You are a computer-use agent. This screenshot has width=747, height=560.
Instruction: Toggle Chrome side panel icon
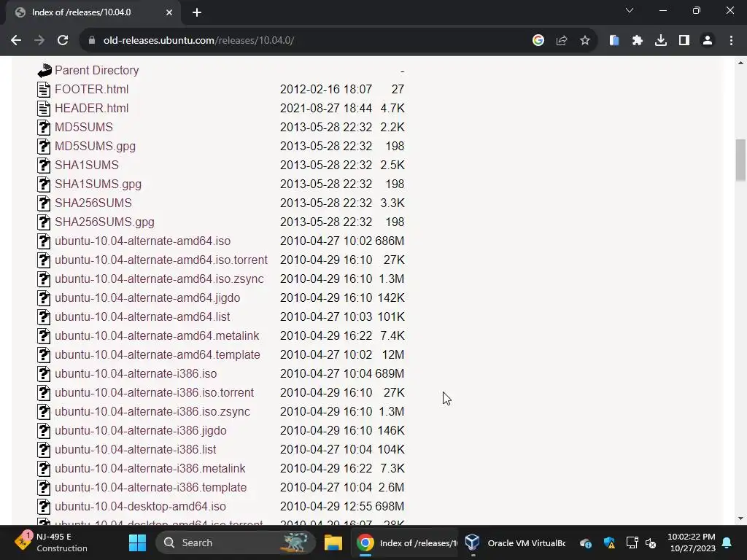point(684,41)
